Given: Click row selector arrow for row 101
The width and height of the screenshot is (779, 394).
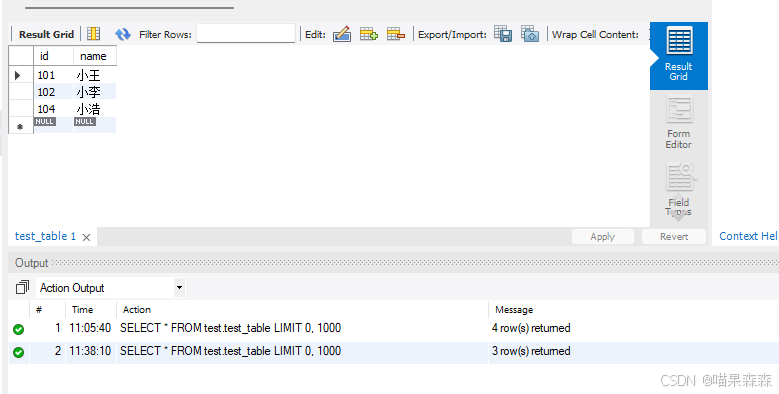Looking at the screenshot, I should tap(18, 76).
